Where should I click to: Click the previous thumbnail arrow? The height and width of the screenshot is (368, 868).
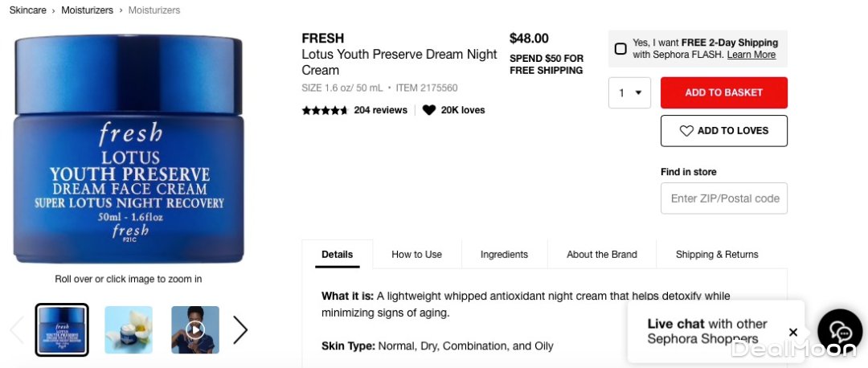(x=17, y=329)
